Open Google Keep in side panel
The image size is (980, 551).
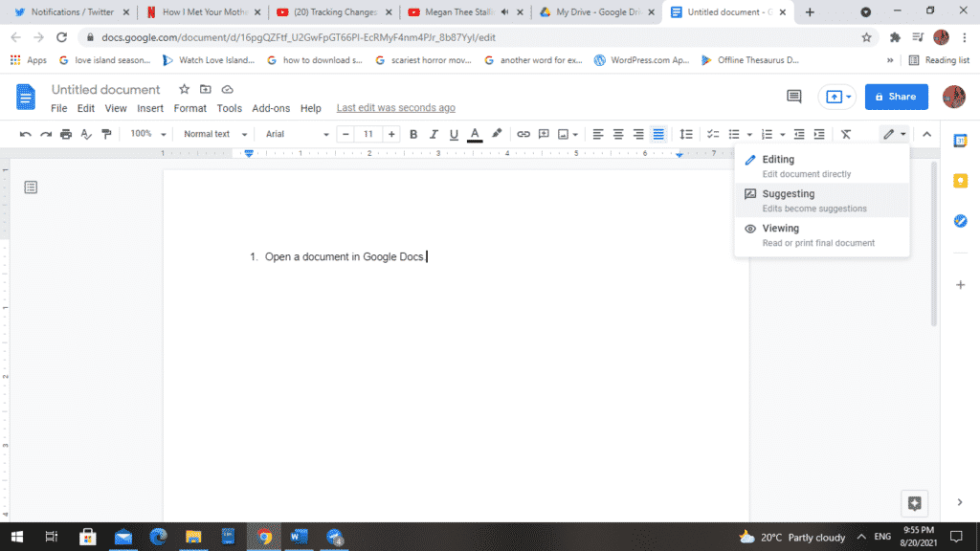point(960,181)
